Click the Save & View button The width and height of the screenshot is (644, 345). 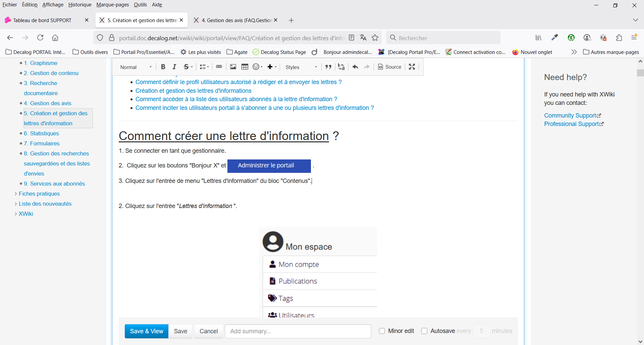point(147,331)
